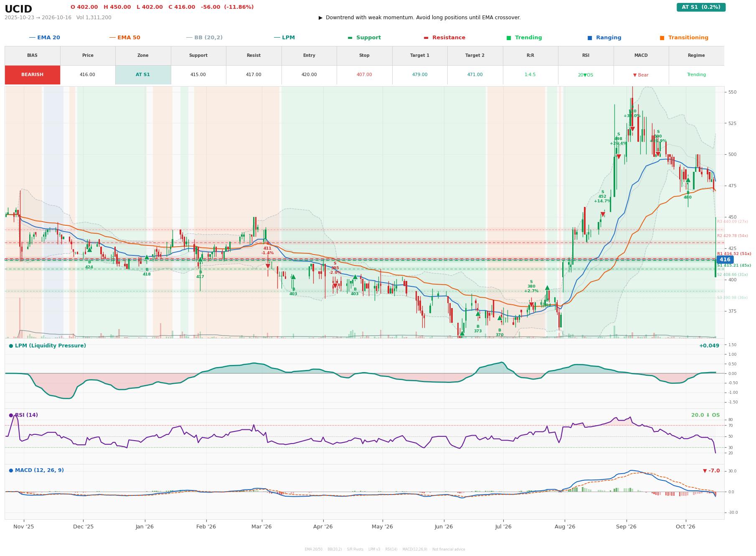This screenshot has width=756, height=556.
Task: Click the Sep '26 time axis label
Action: tap(626, 527)
